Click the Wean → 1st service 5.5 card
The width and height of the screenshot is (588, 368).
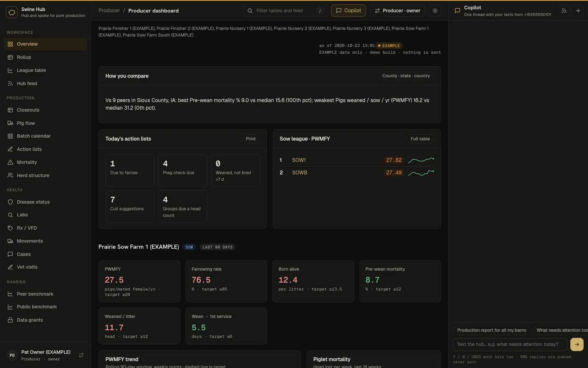[x=226, y=326]
